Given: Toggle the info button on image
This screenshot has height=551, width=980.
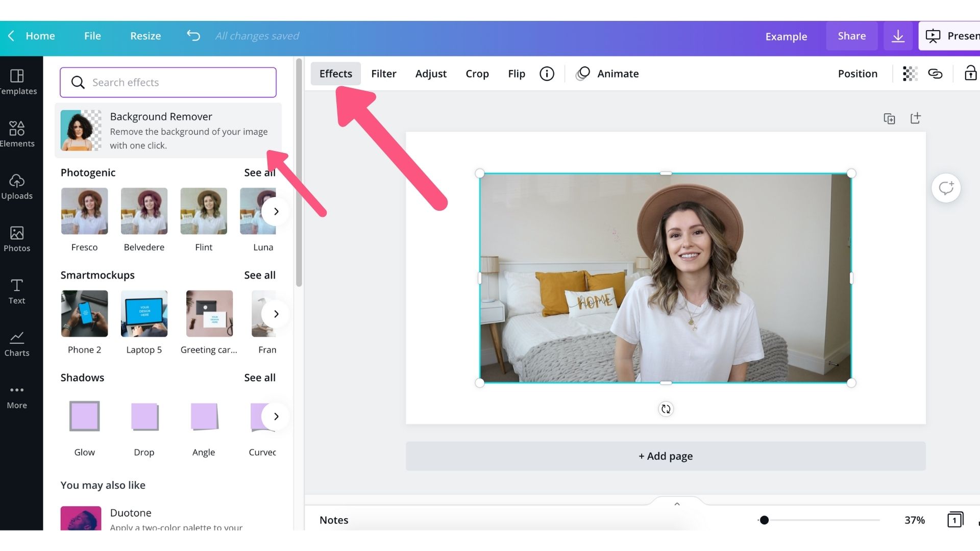Looking at the screenshot, I should [547, 73].
